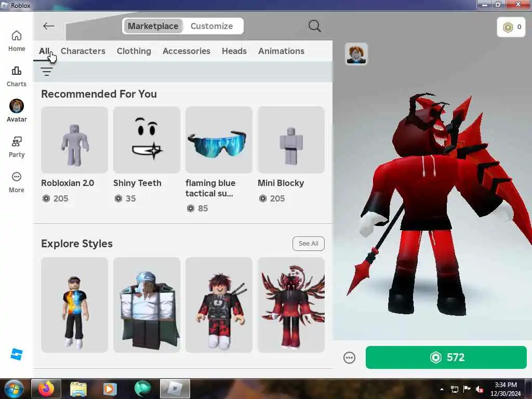Select the Clothing tab
Screen dimensions: 532x399
tap(134, 51)
